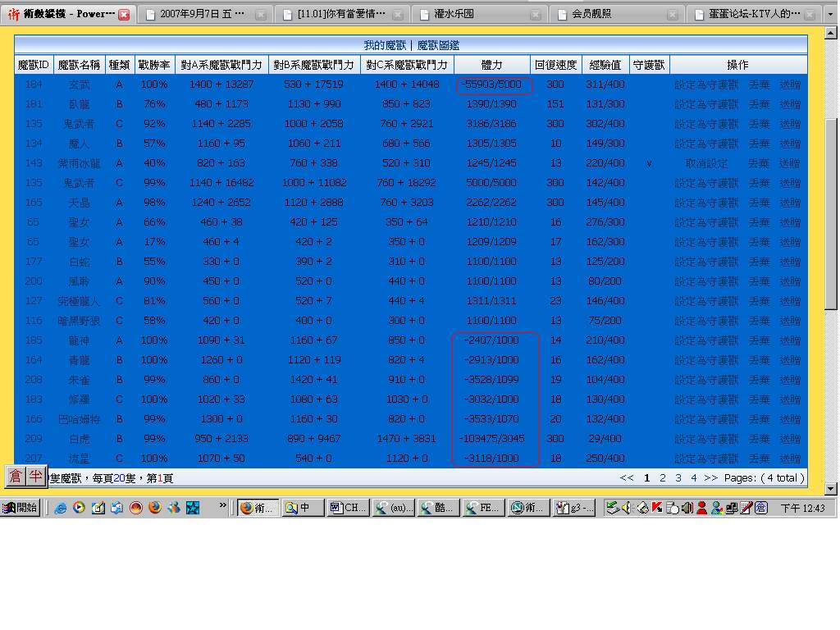Viewport: 840px width, 630px height.
Task: Open Windows Media Player from quick launch
Action: click(79, 508)
